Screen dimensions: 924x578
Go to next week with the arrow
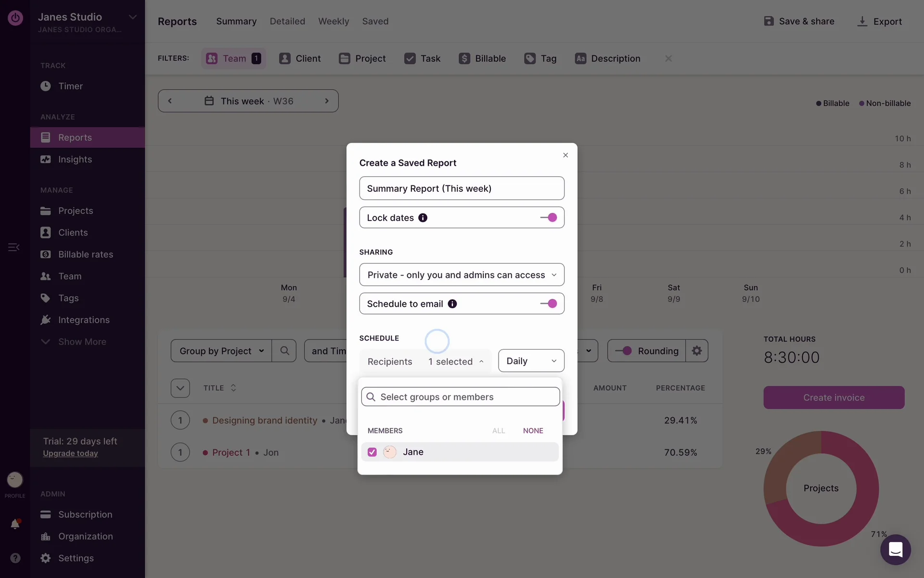pos(327,101)
